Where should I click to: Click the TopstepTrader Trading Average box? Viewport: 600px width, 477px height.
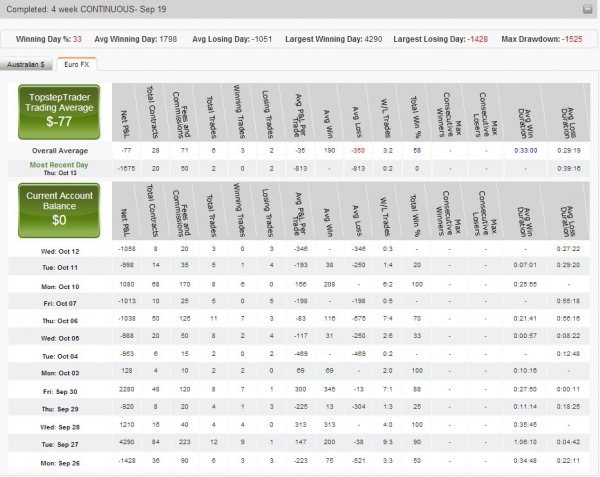point(59,112)
